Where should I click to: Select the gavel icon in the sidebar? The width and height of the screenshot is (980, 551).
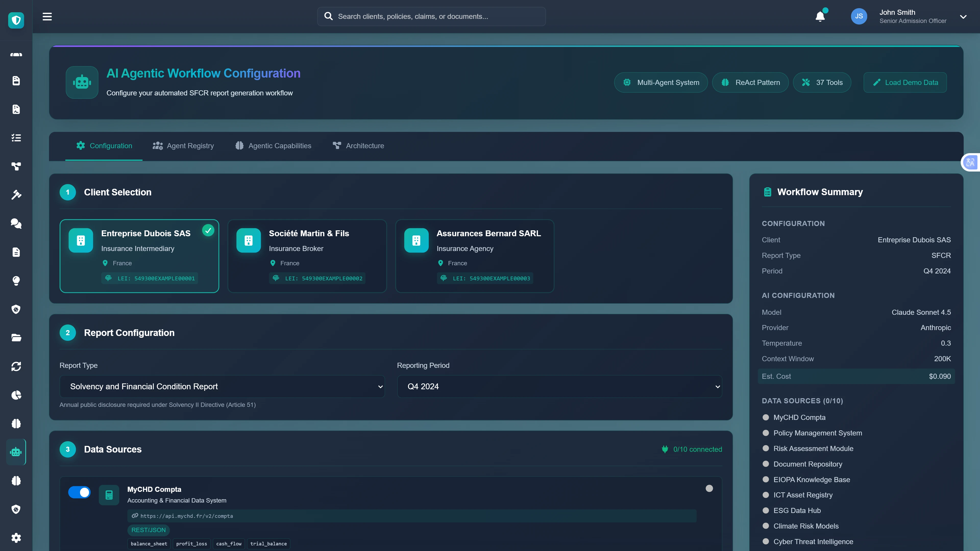pos(16,195)
